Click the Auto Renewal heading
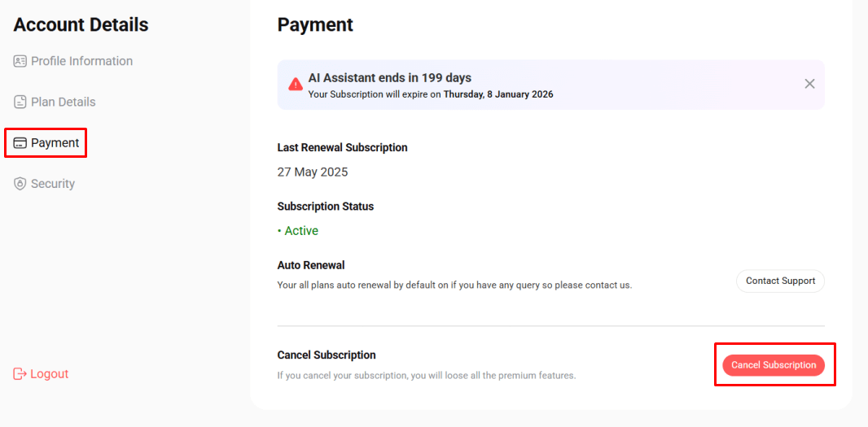868x427 pixels. 311,265
